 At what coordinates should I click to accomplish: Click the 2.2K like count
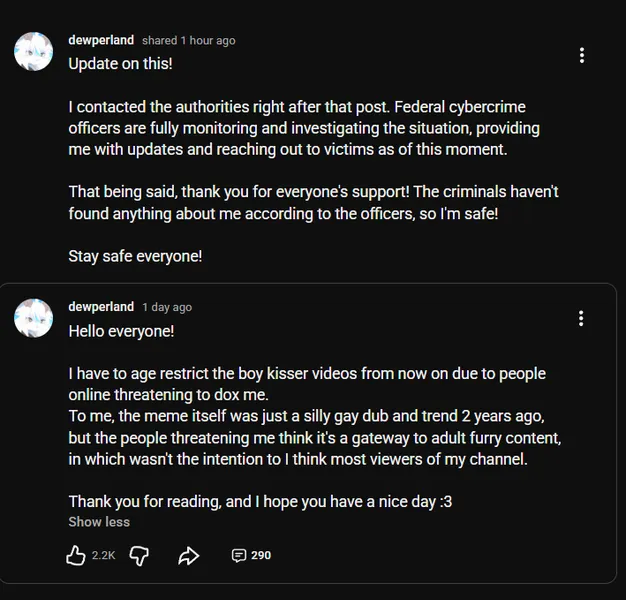point(104,555)
